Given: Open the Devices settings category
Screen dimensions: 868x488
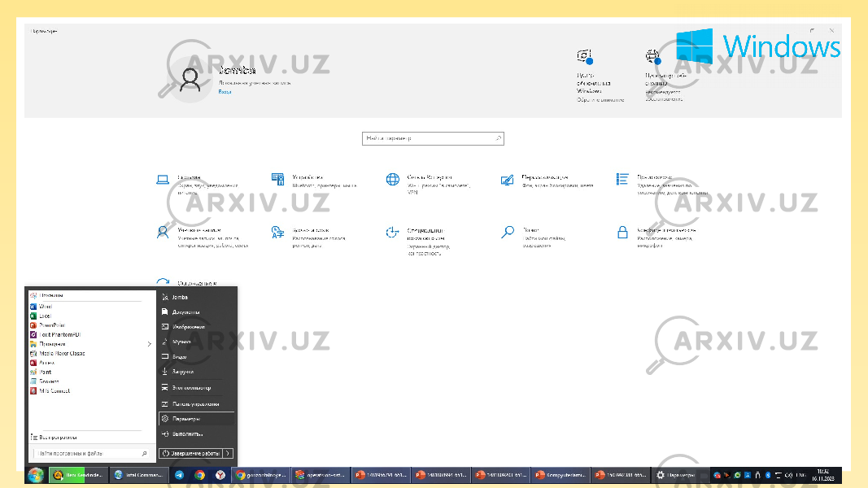Looking at the screenshot, I should [314, 181].
